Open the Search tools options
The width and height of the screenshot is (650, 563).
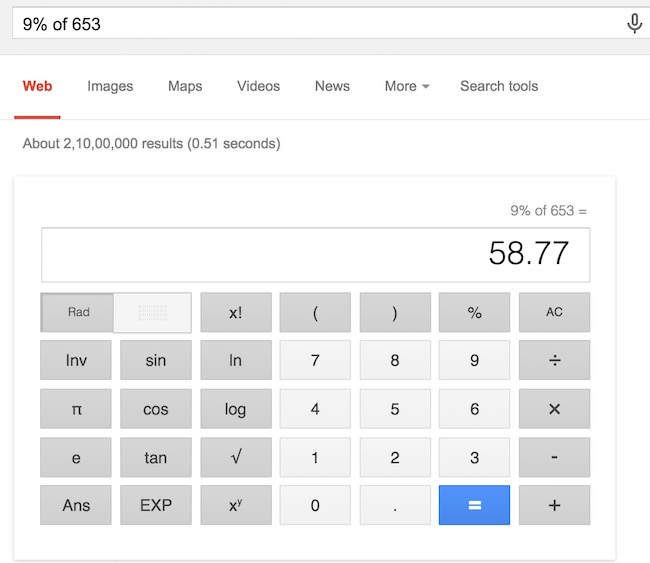coord(498,86)
